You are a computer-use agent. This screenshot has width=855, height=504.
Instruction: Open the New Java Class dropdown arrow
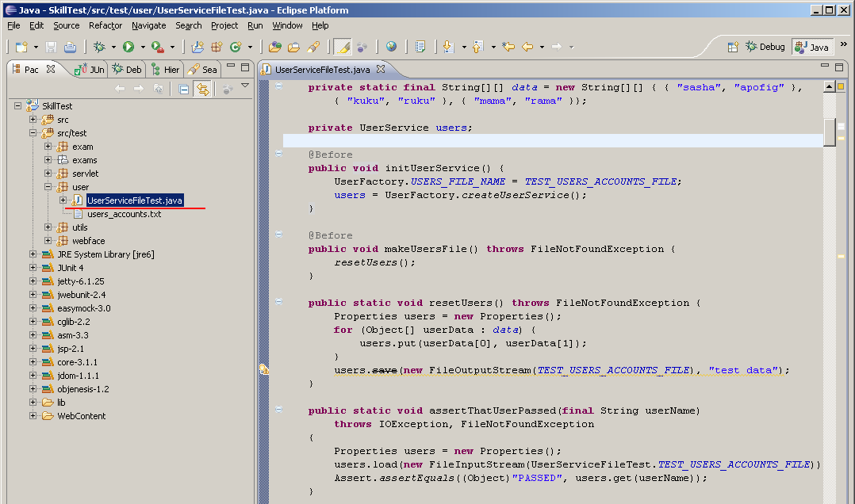250,47
